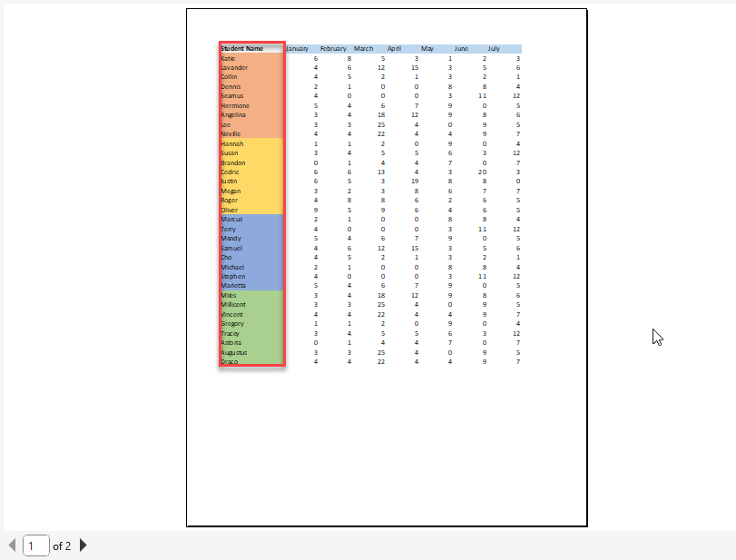
Task: Click the April column header
Action: click(394, 48)
